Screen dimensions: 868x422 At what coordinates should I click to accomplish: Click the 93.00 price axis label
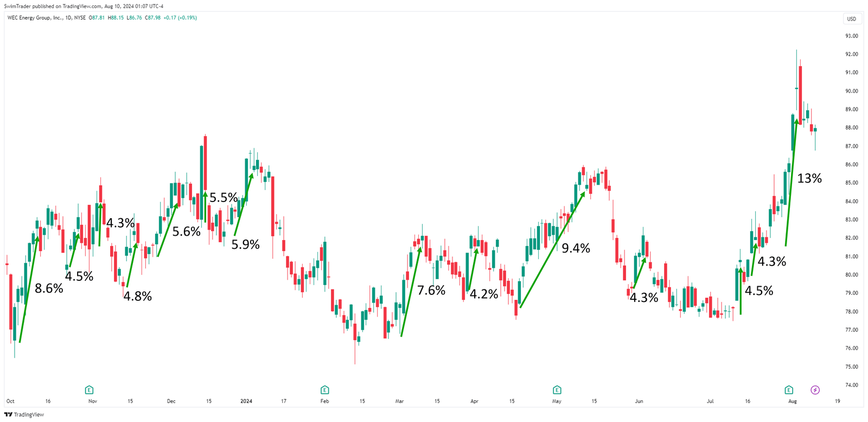[852, 36]
